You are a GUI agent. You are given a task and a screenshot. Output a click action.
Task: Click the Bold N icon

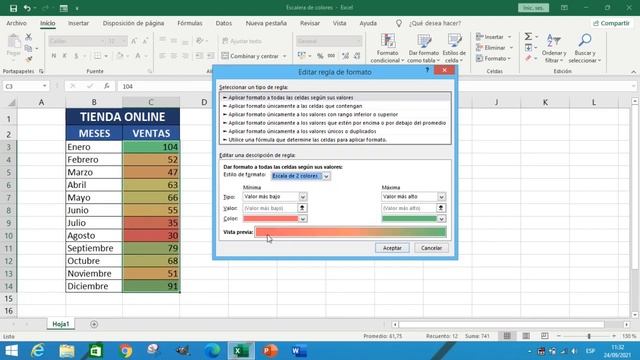(x=53, y=56)
